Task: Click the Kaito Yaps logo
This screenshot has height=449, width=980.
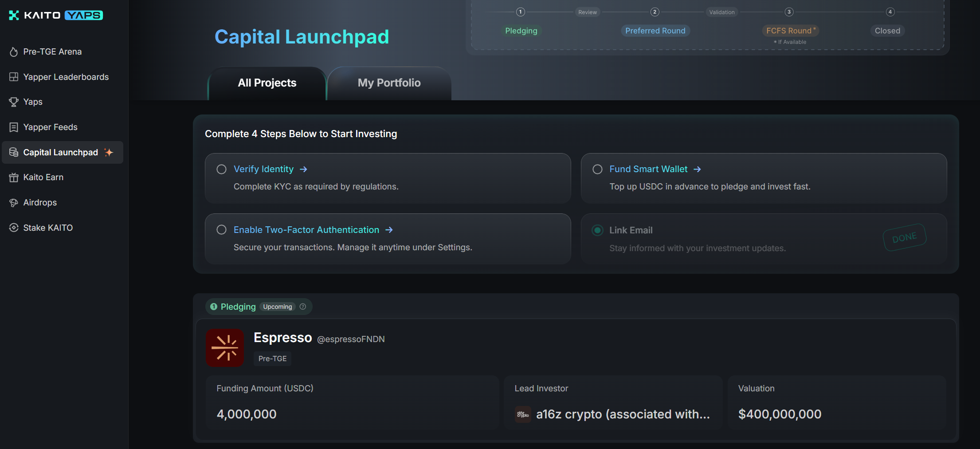Action: coord(56,15)
